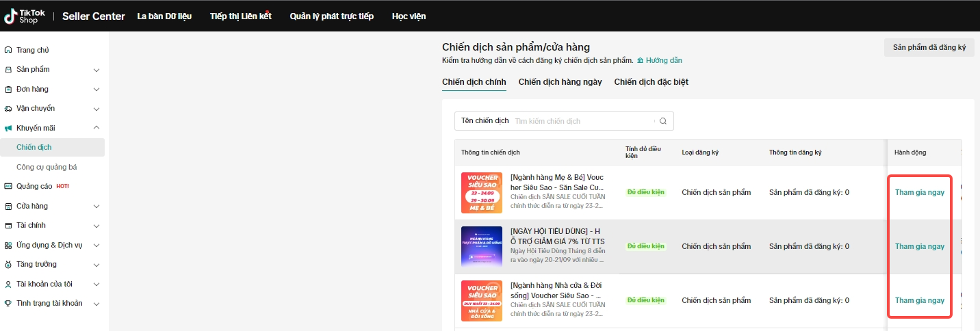This screenshot has width=980, height=331.
Task: Click the [Ngành hàng Nhà cửa & Đời sống] title
Action: 556,290
